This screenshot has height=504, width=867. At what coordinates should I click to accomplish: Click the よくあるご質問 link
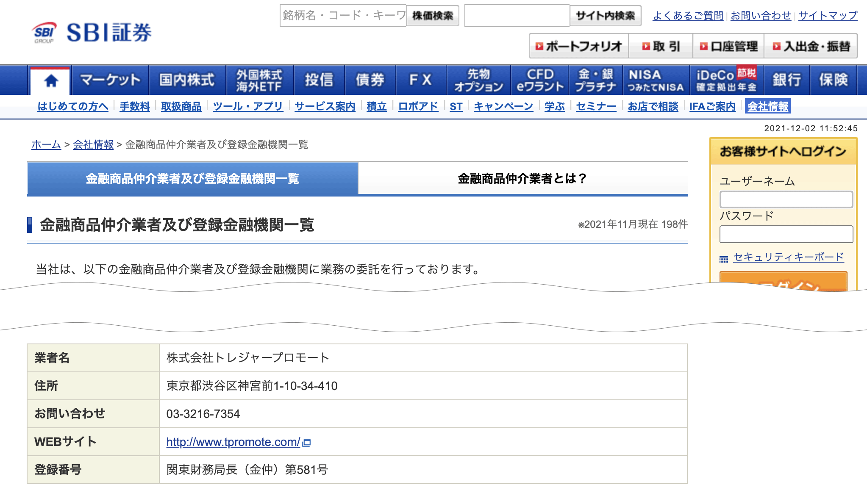tap(688, 16)
